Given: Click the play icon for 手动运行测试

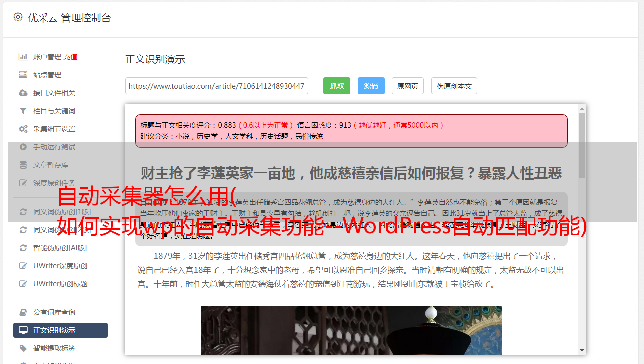Looking at the screenshot, I should point(23,147).
